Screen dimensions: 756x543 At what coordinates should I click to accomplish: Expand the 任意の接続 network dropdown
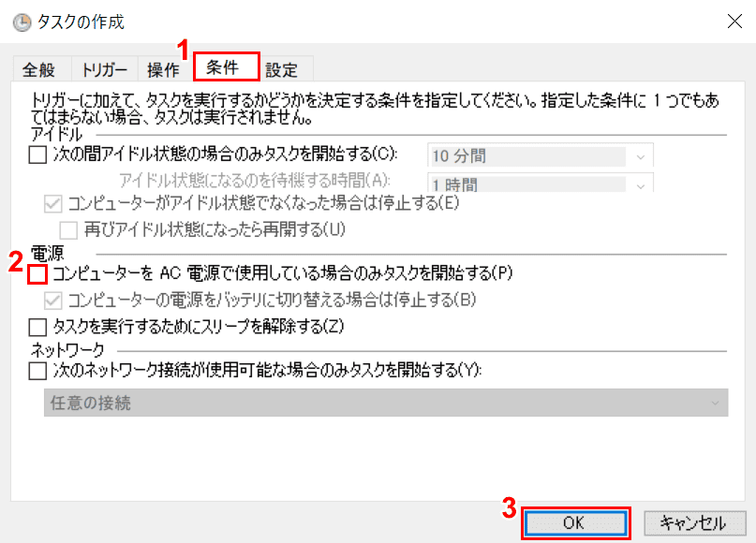point(386,403)
